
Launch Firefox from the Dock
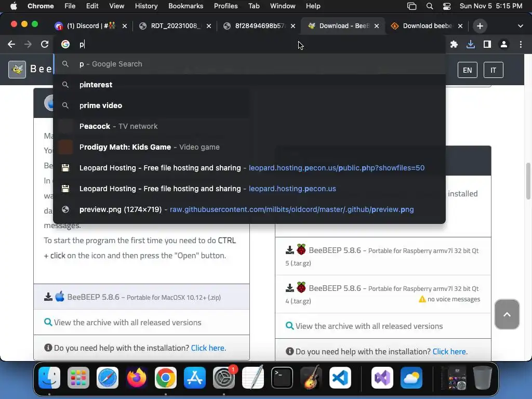[137, 378]
